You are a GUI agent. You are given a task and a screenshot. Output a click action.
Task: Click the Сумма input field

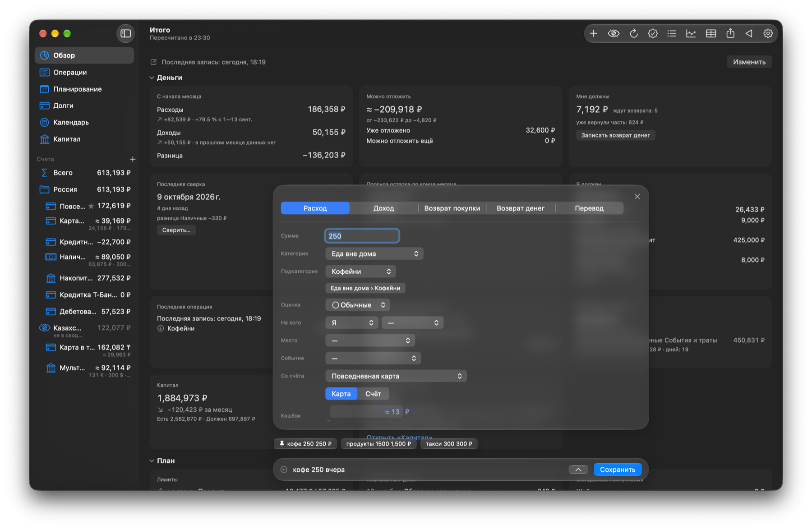pyautogui.click(x=362, y=236)
